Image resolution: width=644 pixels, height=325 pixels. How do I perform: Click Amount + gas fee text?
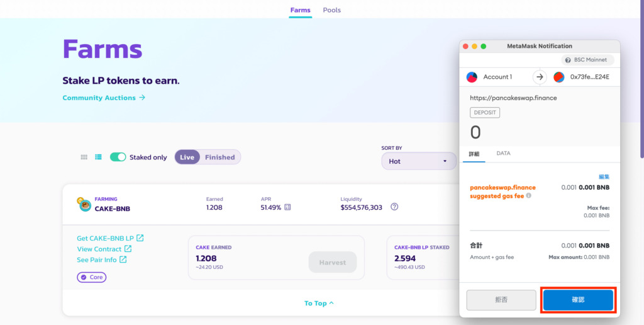point(492,257)
